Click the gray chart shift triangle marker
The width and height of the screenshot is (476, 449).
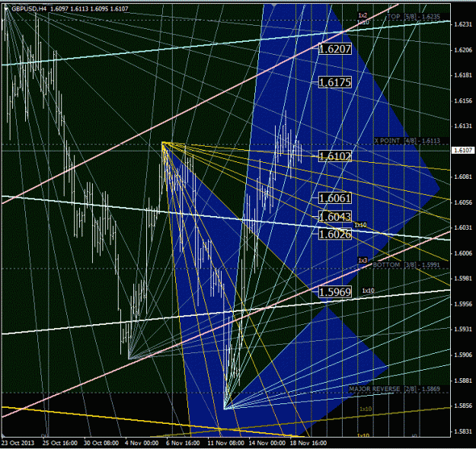(274, 5)
